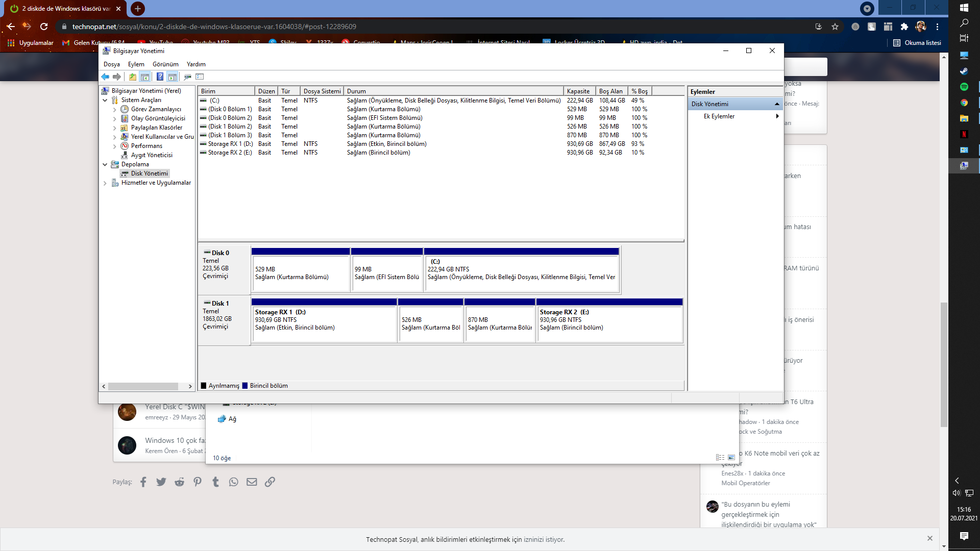The width and height of the screenshot is (980, 551).
Task: Toggle Show/Hide Action Pane toolbar button
Action: [x=173, y=77]
